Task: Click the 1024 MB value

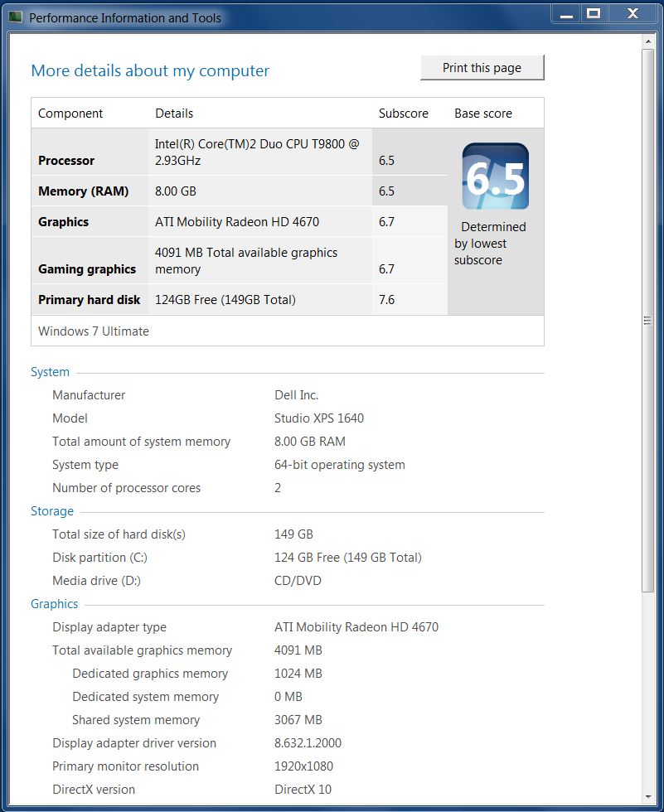Action: click(x=298, y=673)
